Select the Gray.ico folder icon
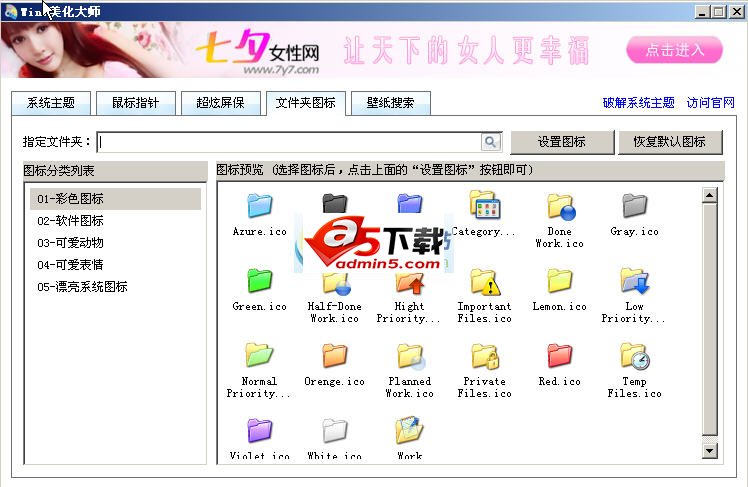The height and width of the screenshot is (487, 748). [634, 205]
